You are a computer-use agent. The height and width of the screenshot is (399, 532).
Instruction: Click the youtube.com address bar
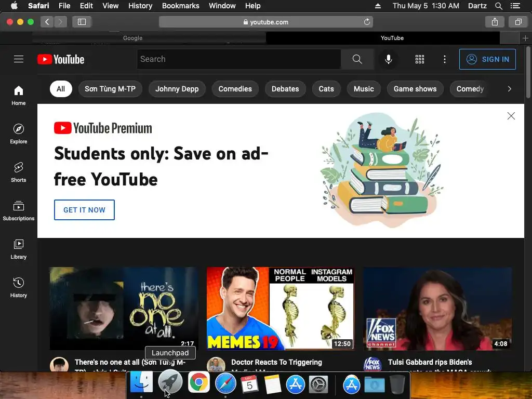pyautogui.click(x=265, y=22)
